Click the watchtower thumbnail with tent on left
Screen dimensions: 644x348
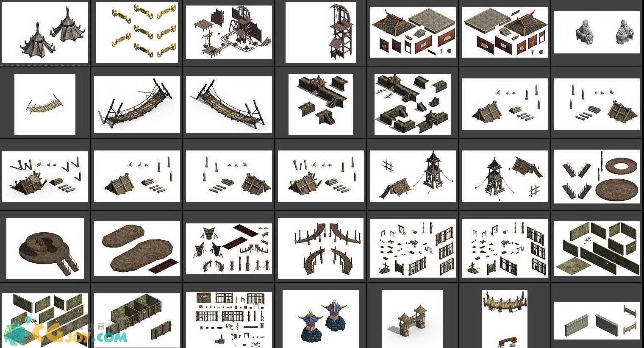(413, 176)
